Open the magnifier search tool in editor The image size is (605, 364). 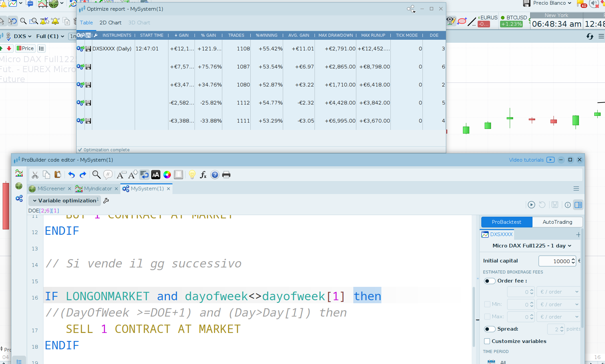tap(96, 175)
